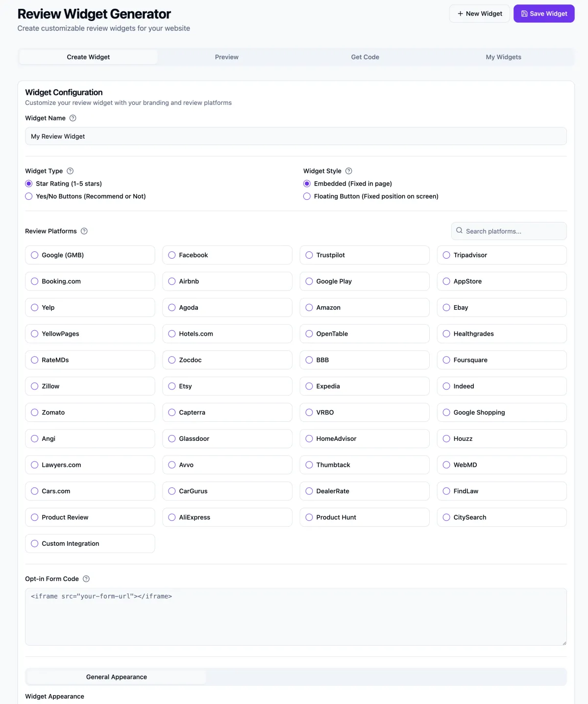
Task: Select the Ebay platform option
Action: [502, 308]
